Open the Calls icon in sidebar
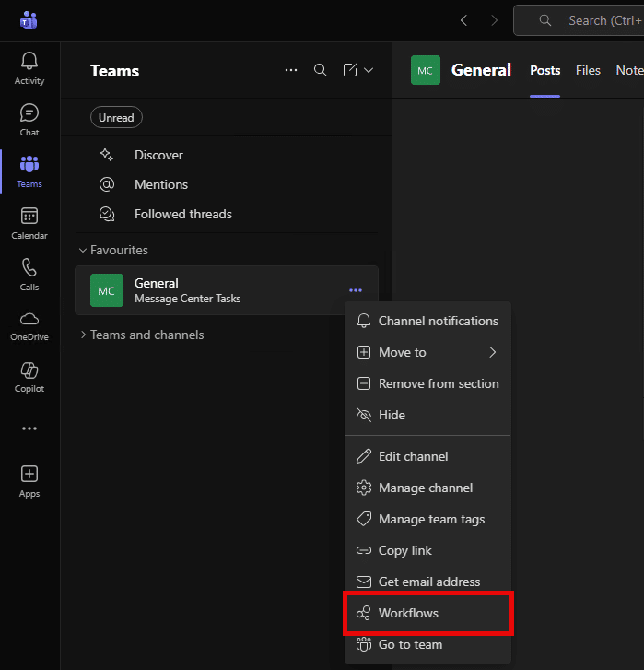Screen dimensions: 644x670 [29, 275]
